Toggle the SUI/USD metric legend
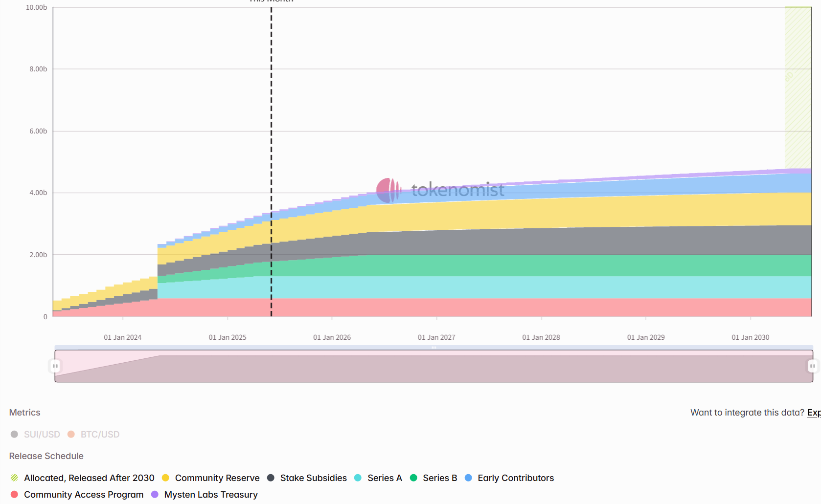 click(35, 434)
